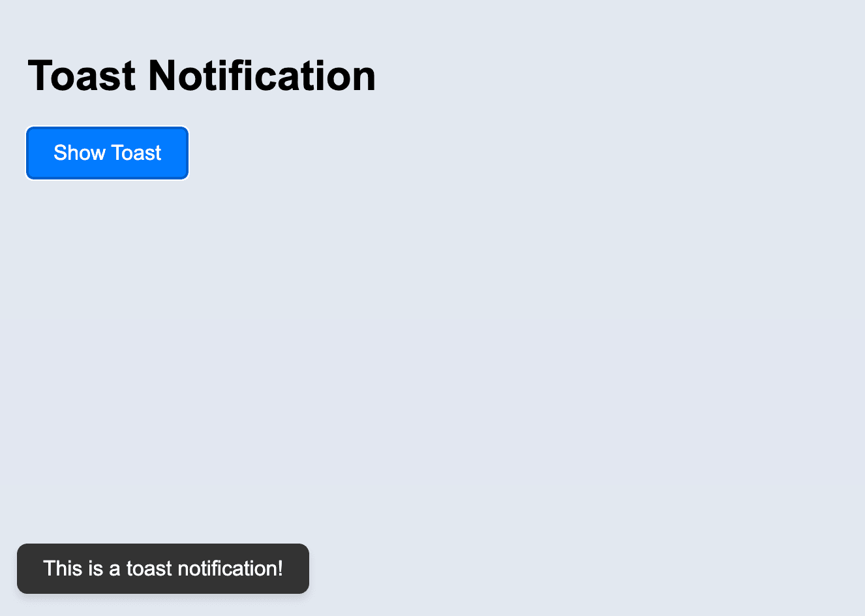Trigger the toast with Show Toast
This screenshot has height=616, width=865.
[x=108, y=153]
